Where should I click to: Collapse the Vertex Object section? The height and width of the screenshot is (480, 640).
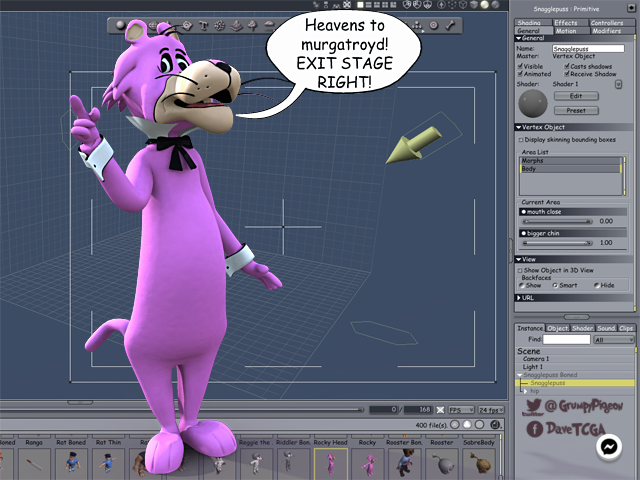click(518, 127)
